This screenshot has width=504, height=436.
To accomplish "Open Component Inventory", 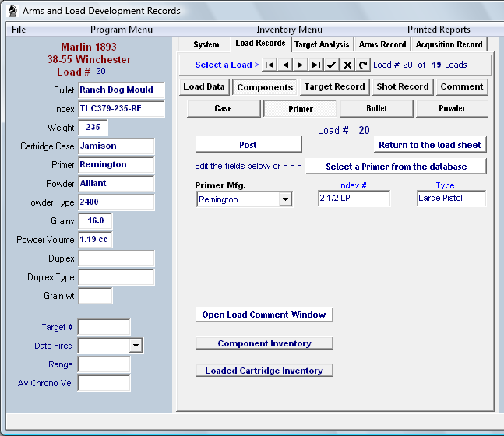I will tap(264, 343).
